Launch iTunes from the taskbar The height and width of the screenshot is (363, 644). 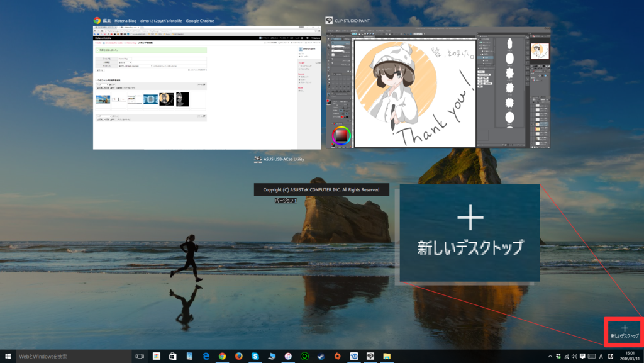[288, 356]
